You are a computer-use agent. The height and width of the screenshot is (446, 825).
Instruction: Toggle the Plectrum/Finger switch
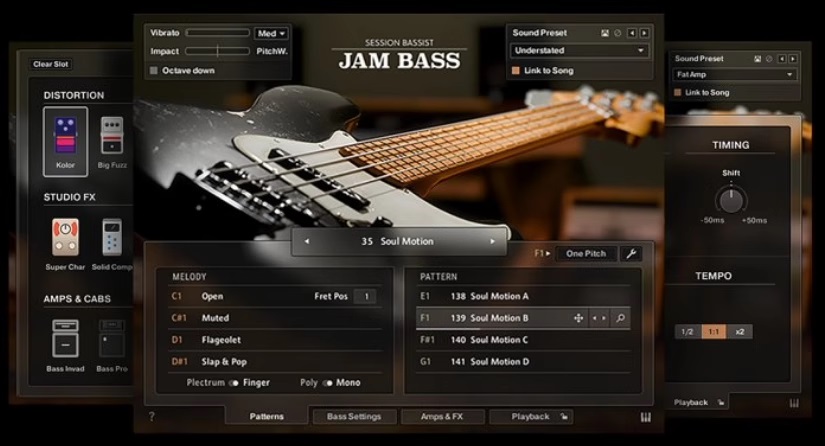pos(235,383)
